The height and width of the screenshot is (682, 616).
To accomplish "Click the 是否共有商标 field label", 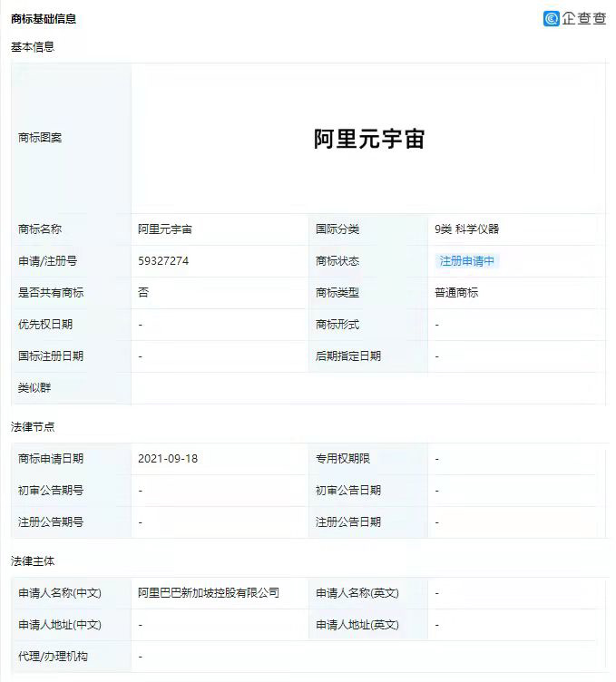I will point(51,293).
